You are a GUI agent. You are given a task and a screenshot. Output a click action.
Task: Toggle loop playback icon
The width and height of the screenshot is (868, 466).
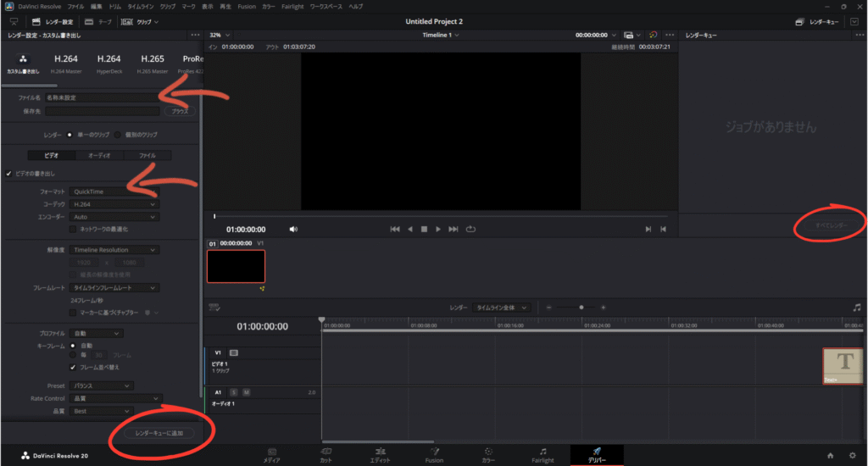click(x=470, y=229)
